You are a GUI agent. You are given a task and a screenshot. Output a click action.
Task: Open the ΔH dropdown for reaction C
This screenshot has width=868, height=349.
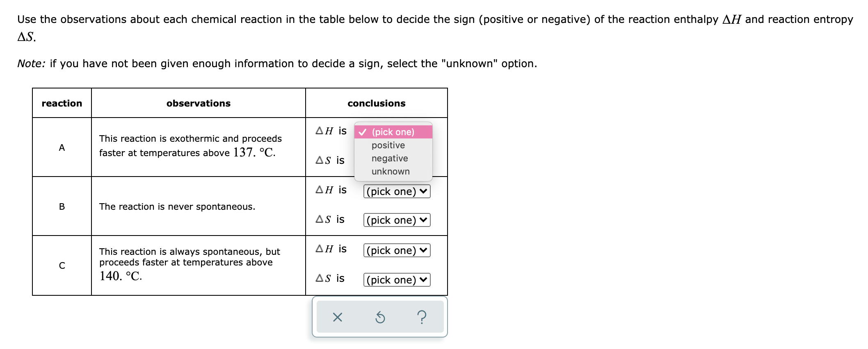coord(396,250)
